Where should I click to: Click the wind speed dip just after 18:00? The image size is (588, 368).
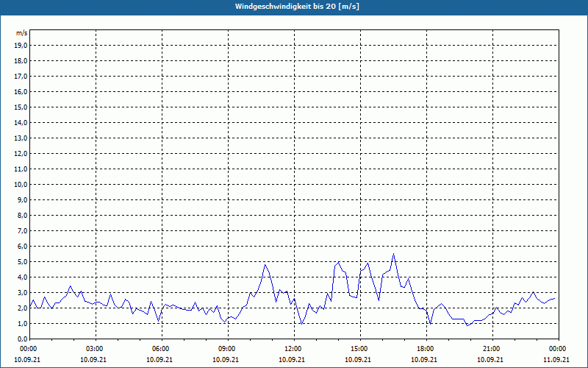tap(430, 324)
